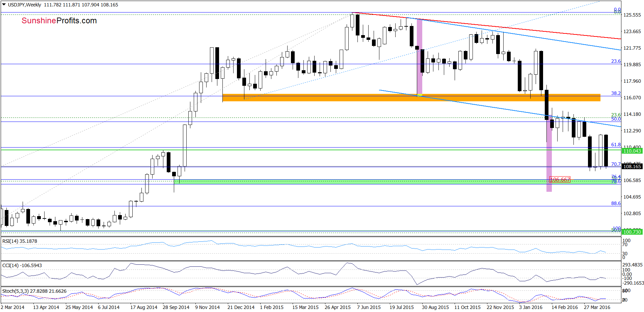The width and height of the screenshot is (644, 312).
Task: Click the green price tag 110.043
Action: (x=632, y=151)
